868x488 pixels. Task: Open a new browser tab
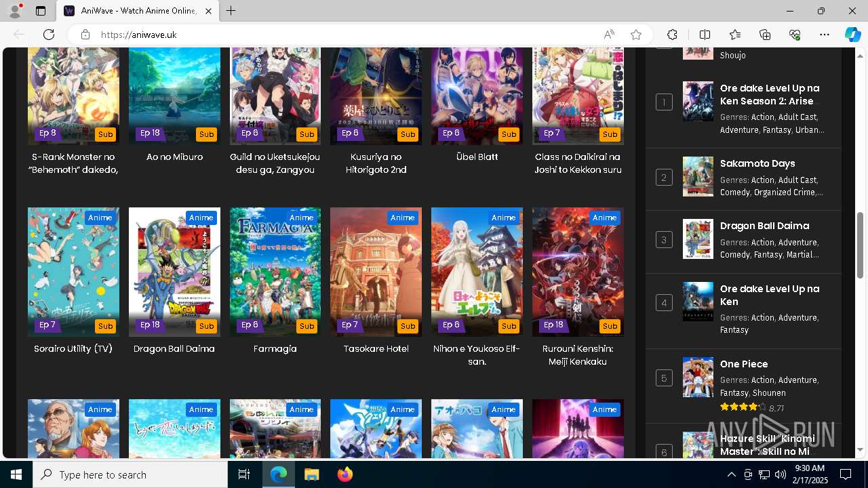click(231, 11)
